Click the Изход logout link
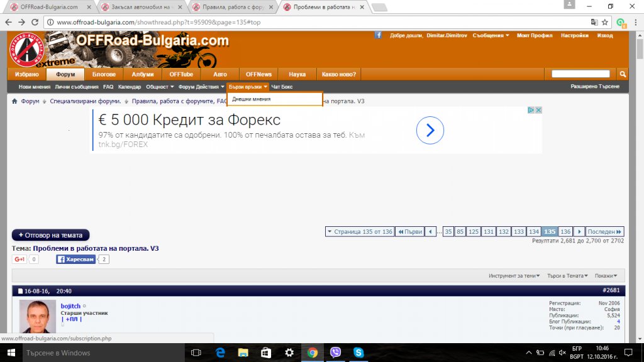Viewport: 644px width, 362px height. [604, 35]
